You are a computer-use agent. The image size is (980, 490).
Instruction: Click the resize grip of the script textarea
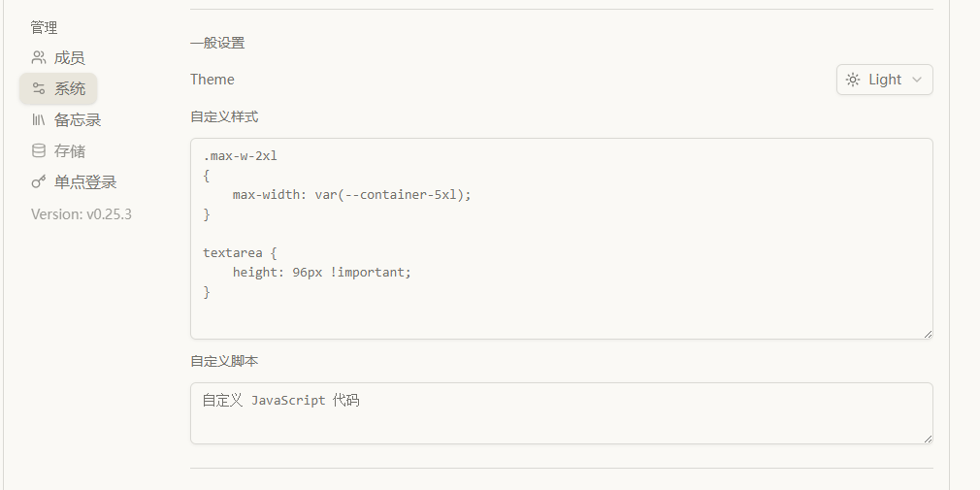928,439
